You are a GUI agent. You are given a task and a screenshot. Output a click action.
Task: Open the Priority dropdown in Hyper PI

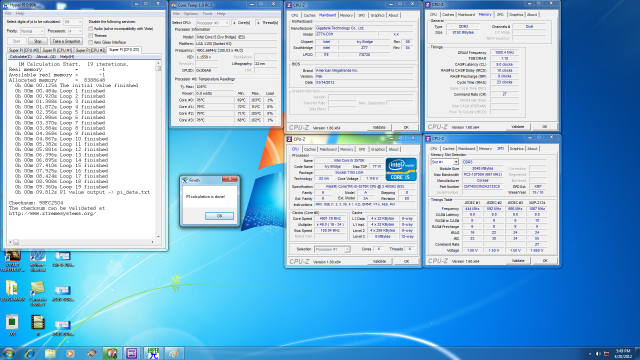pos(32,31)
